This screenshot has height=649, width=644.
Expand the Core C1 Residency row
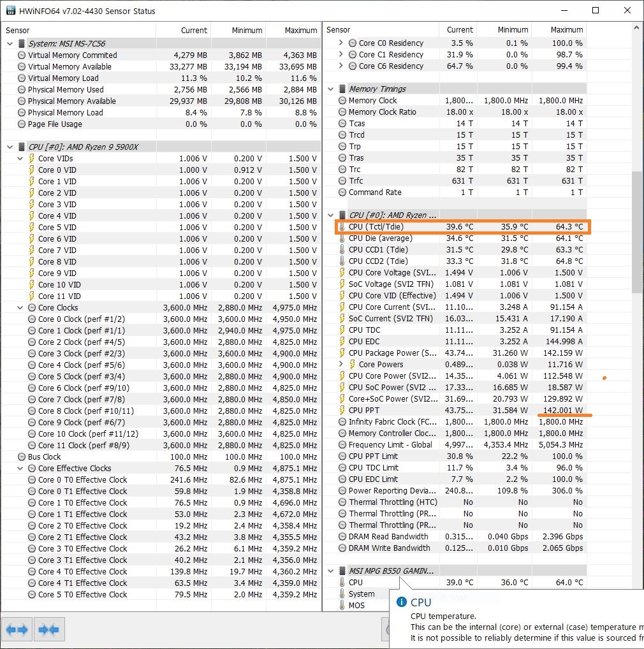(340, 54)
